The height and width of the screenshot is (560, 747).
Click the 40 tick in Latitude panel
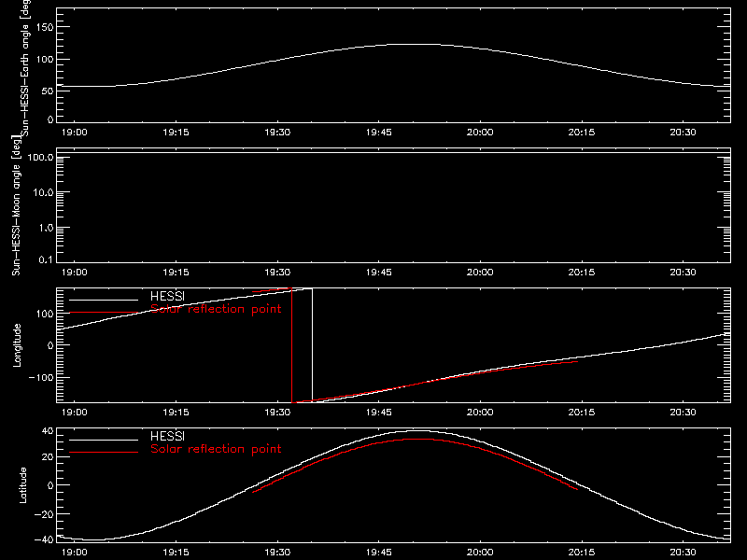[x=48, y=431]
